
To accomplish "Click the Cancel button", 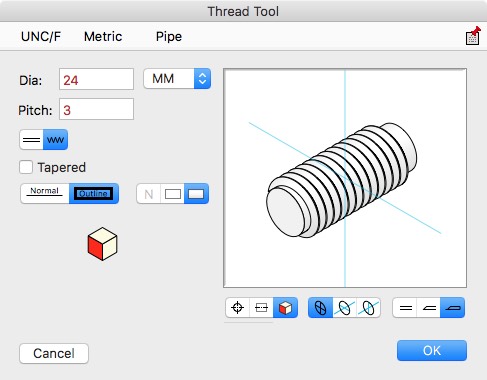I will point(54,353).
